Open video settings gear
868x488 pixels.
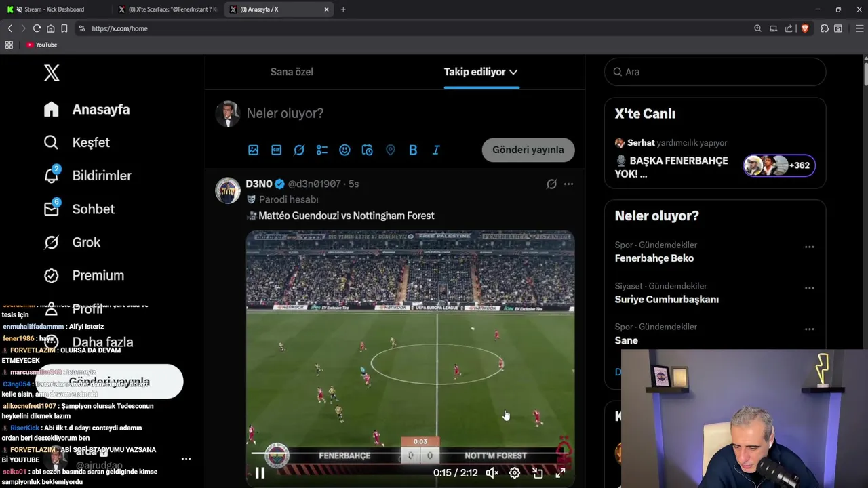(x=515, y=473)
